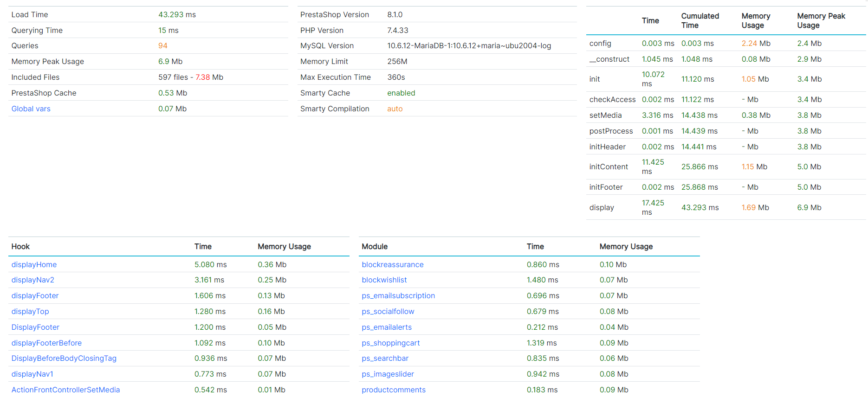The width and height of the screenshot is (868, 397).
Task: Open the displayNav1 hook link
Action: pyautogui.click(x=32, y=374)
